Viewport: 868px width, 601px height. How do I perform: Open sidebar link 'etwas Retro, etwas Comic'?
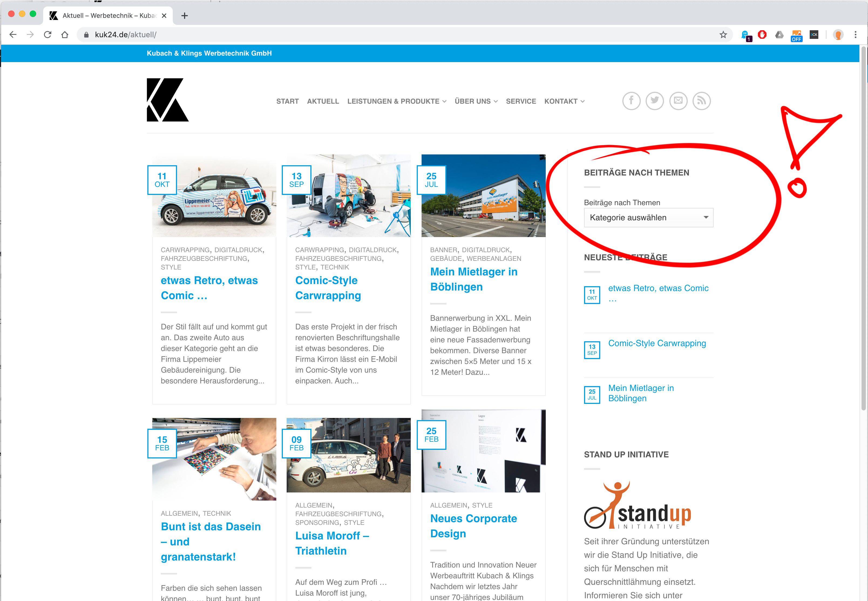pyautogui.click(x=658, y=293)
